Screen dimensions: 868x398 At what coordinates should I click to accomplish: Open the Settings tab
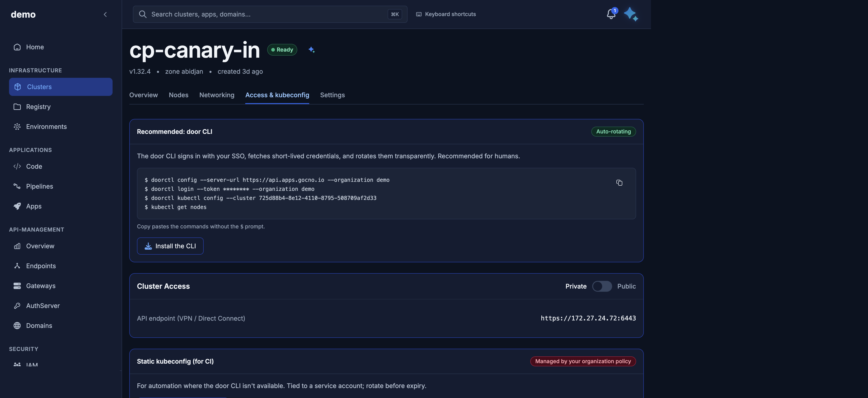click(332, 95)
